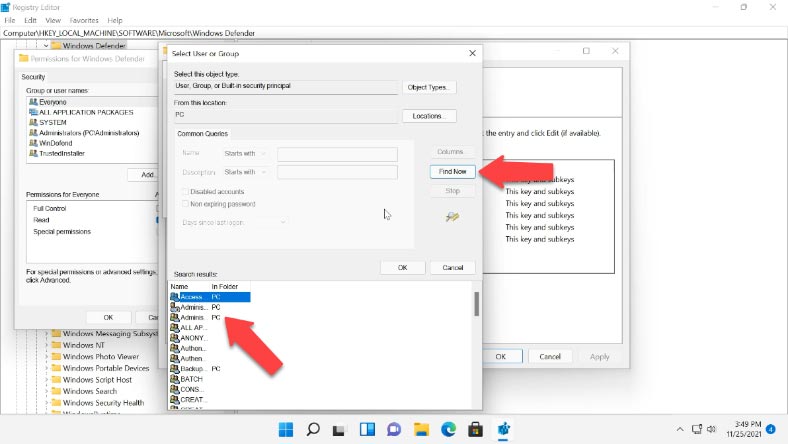Select WinDefend in user list
The image size is (788, 444).
51,143
